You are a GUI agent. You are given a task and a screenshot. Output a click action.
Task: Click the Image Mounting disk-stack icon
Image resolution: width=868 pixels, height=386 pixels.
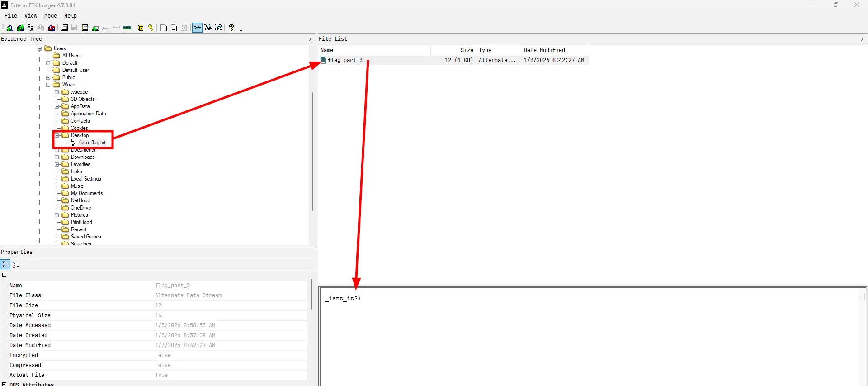pyautogui.click(x=31, y=28)
